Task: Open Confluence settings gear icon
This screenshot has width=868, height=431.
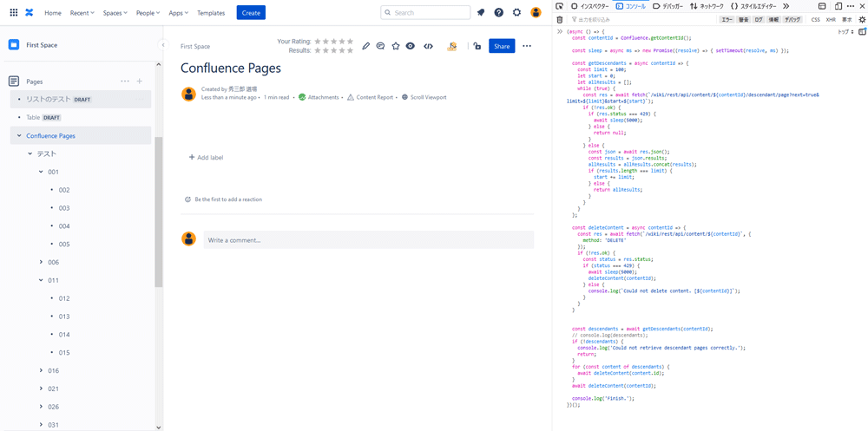Action: click(516, 13)
